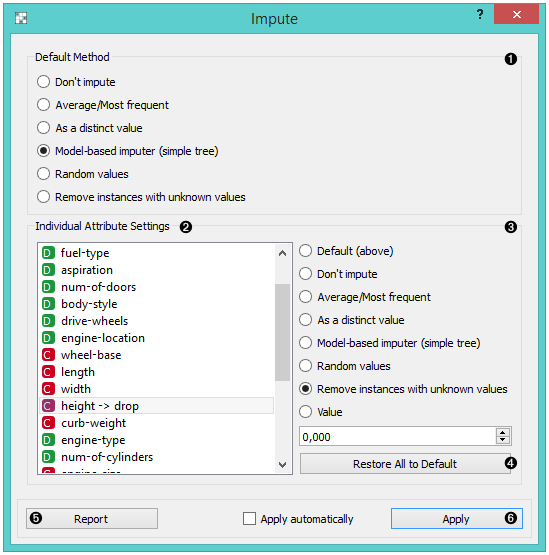Increase the value spinner with up arrow

tap(503, 433)
